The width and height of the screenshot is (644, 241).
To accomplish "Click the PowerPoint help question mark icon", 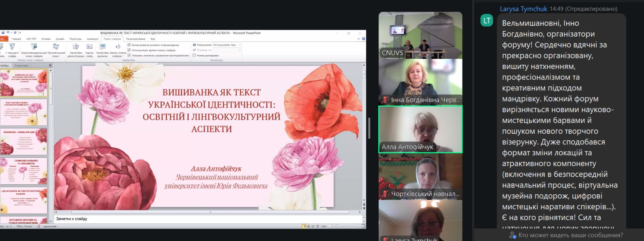I will 363,39.
